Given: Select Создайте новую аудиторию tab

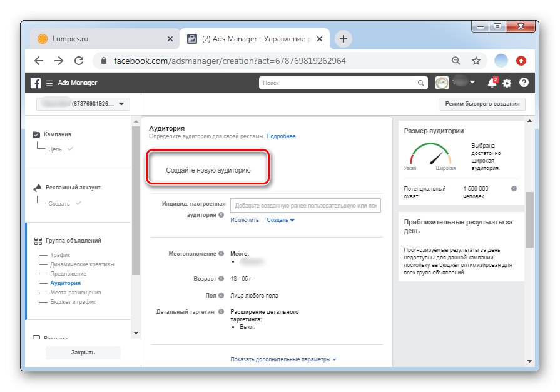Looking at the screenshot, I should [208, 170].
